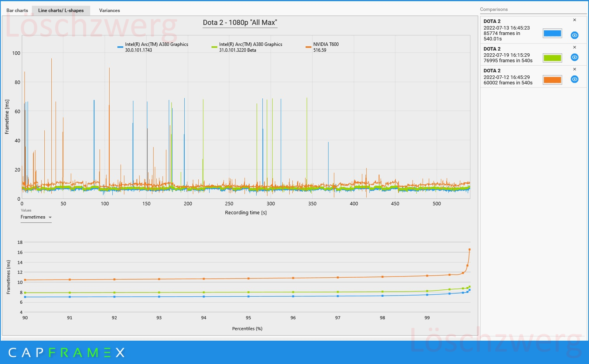Remove the 2022-07-12 DOTA 2 comparison
This screenshot has width=589, height=364.
575,69
